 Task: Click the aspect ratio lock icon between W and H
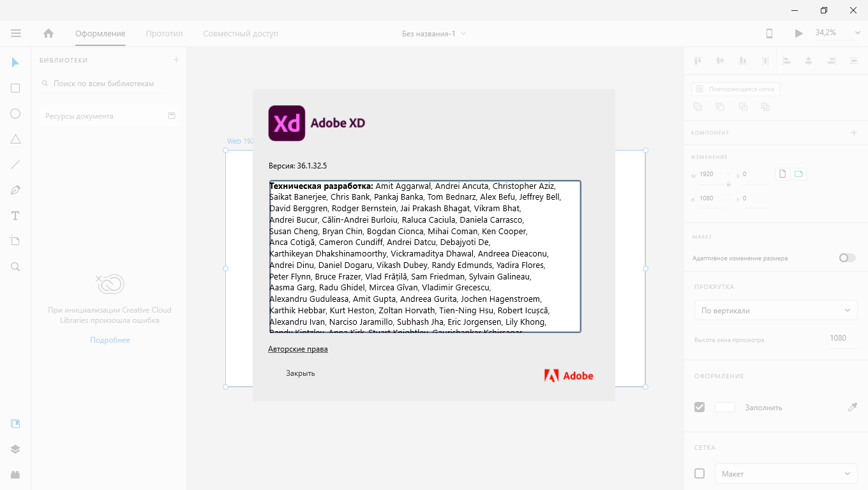tap(729, 184)
